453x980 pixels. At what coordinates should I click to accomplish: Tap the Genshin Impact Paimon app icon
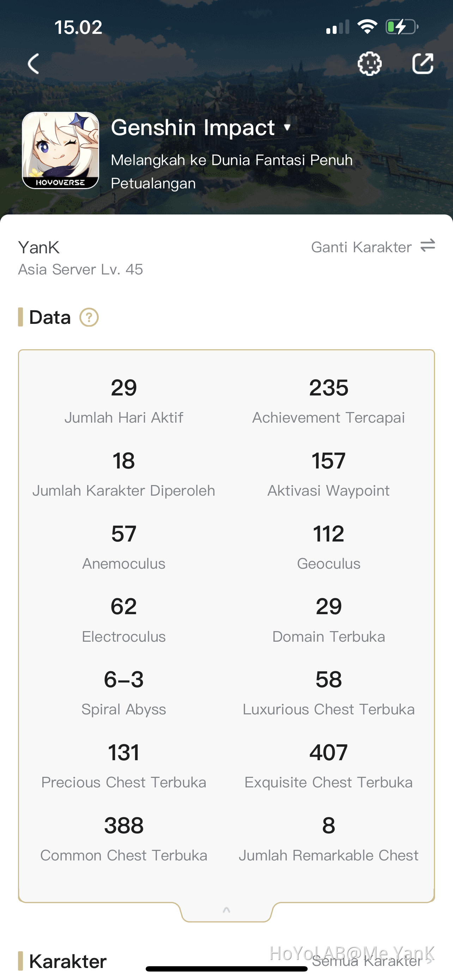(x=60, y=150)
